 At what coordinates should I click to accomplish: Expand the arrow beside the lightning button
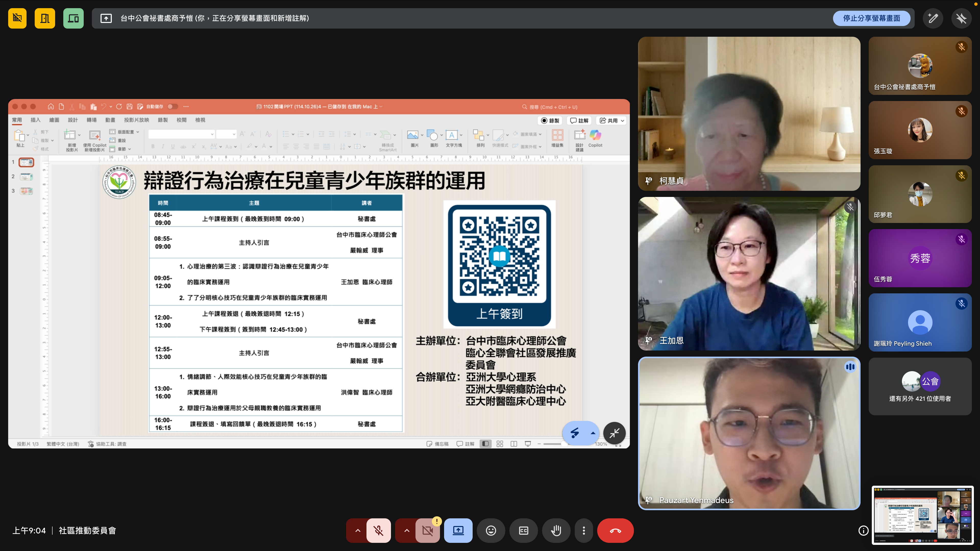(x=593, y=433)
